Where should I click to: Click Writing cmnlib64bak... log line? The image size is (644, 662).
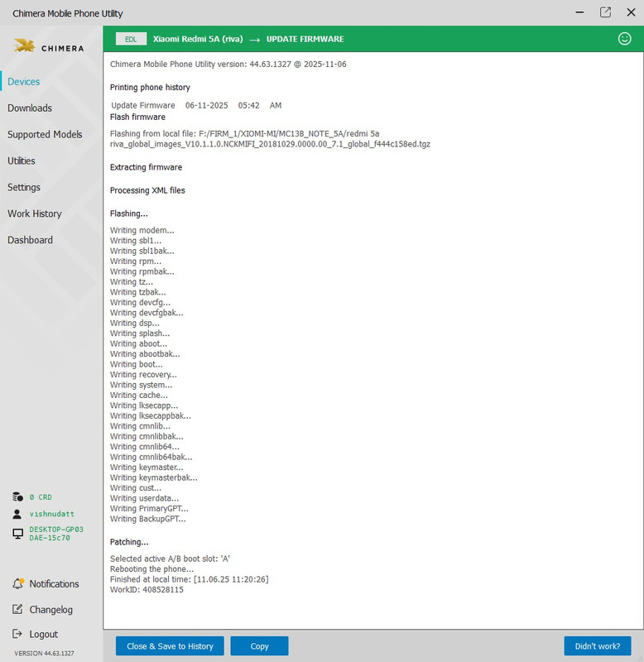tap(151, 458)
